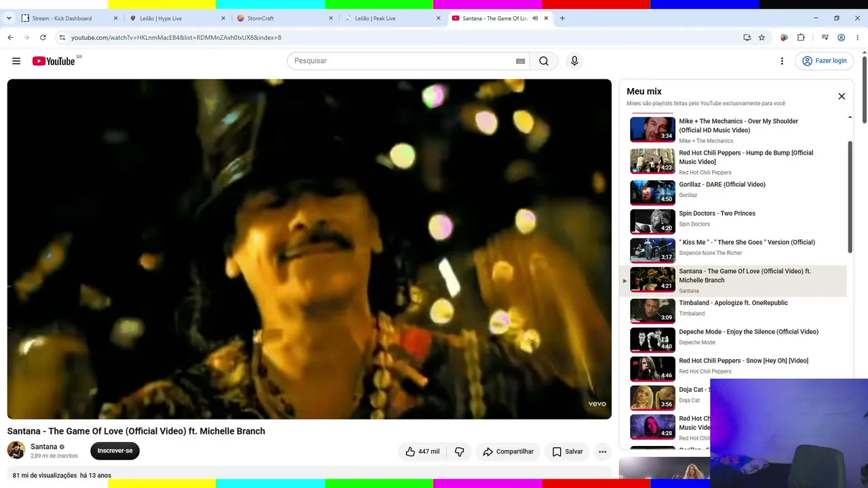Screen dimensions: 868x488
Task: Click the Inscrever-se subscribe button
Action: 115,451
